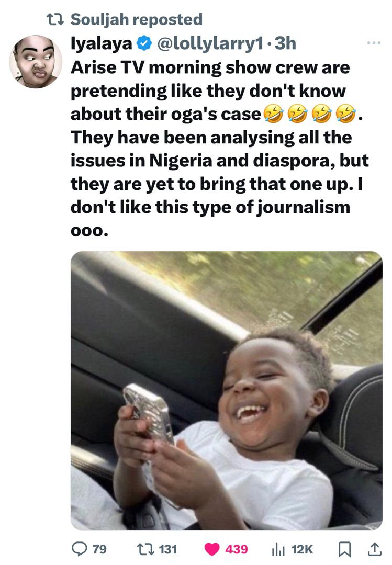Click the 131 reposts count
The image size is (392, 565).
(x=167, y=549)
